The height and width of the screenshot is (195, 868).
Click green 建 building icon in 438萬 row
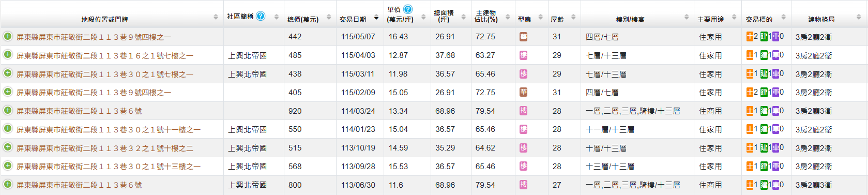coord(764,74)
